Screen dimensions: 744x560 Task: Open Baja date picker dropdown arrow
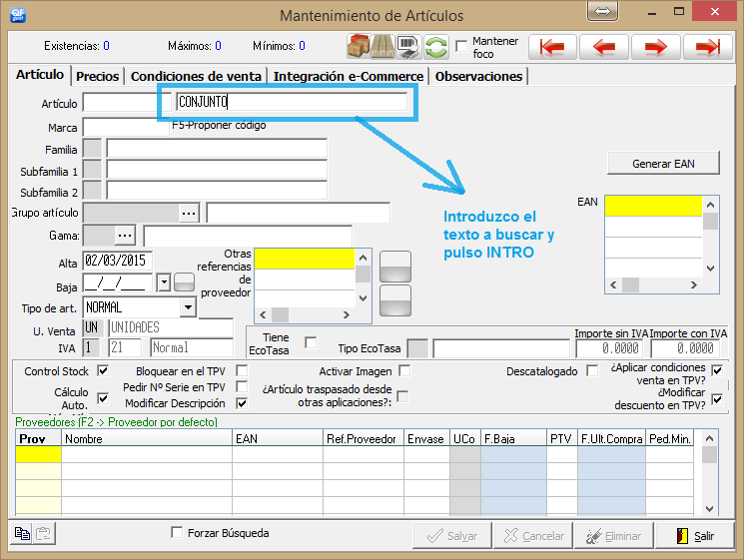(164, 282)
